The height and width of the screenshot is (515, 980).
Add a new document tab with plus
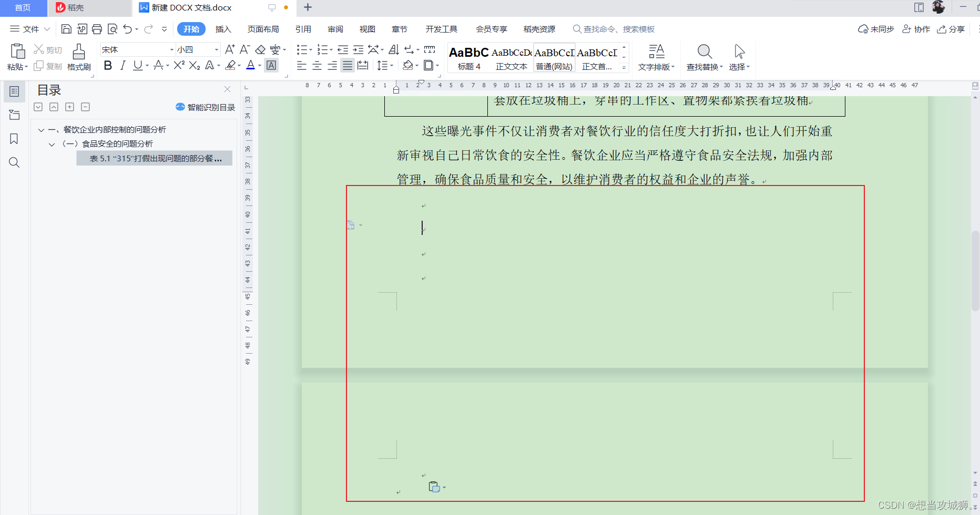(308, 7)
